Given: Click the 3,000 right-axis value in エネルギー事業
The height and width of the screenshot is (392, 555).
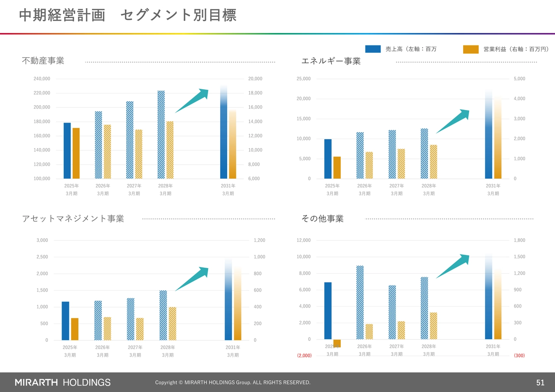Looking at the screenshot, I should (519, 119).
